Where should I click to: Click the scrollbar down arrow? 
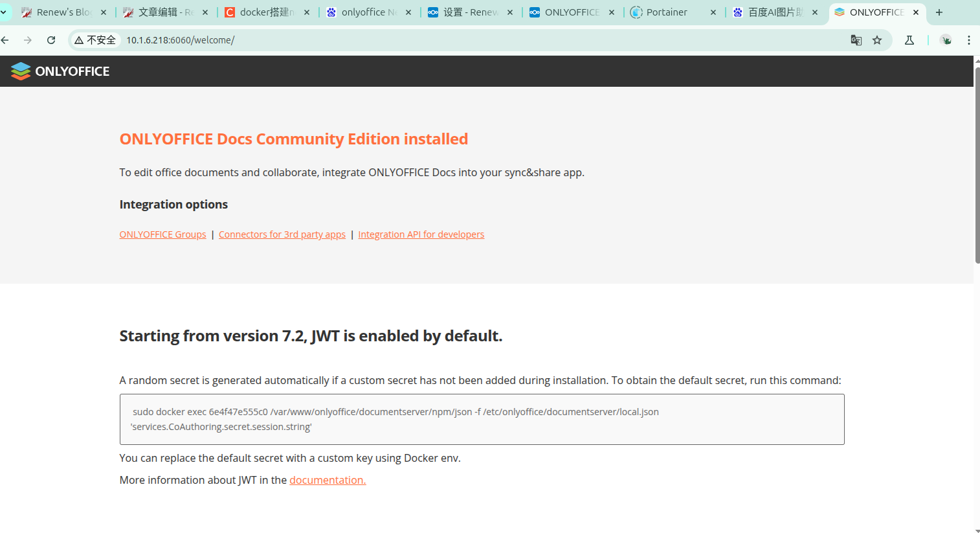(977, 530)
